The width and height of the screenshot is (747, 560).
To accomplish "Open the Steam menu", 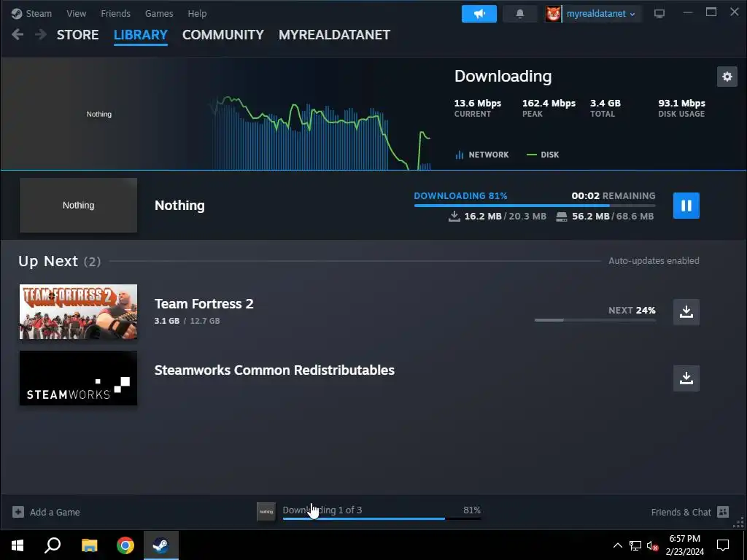I will pyautogui.click(x=39, y=13).
